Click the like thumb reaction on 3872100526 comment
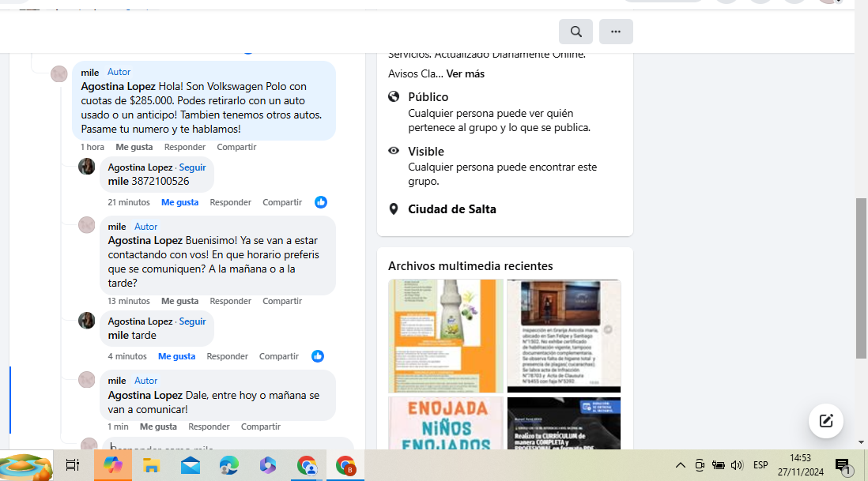The width and height of the screenshot is (868, 481). [x=321, y=202]
